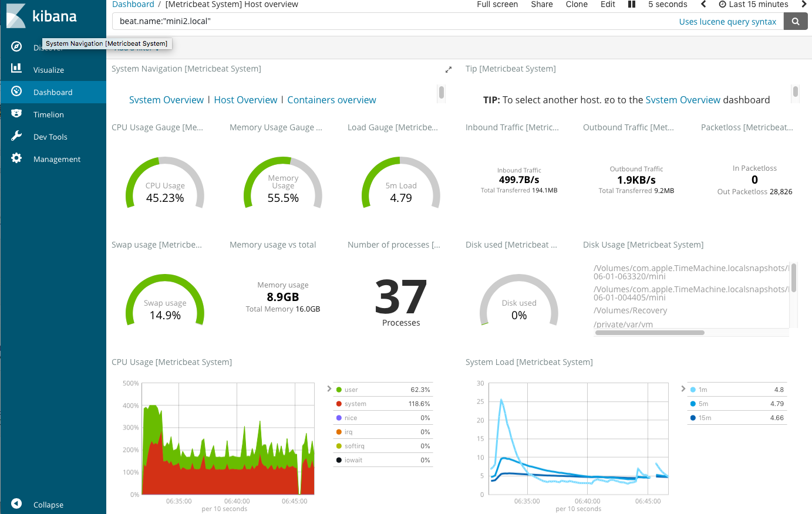
Task: Open Containers overview link
Action: 332,100
